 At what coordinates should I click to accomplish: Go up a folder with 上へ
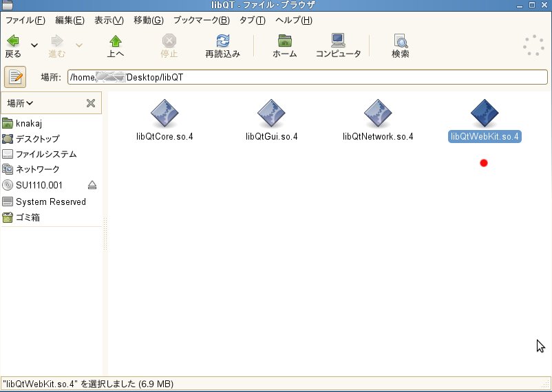115,46
